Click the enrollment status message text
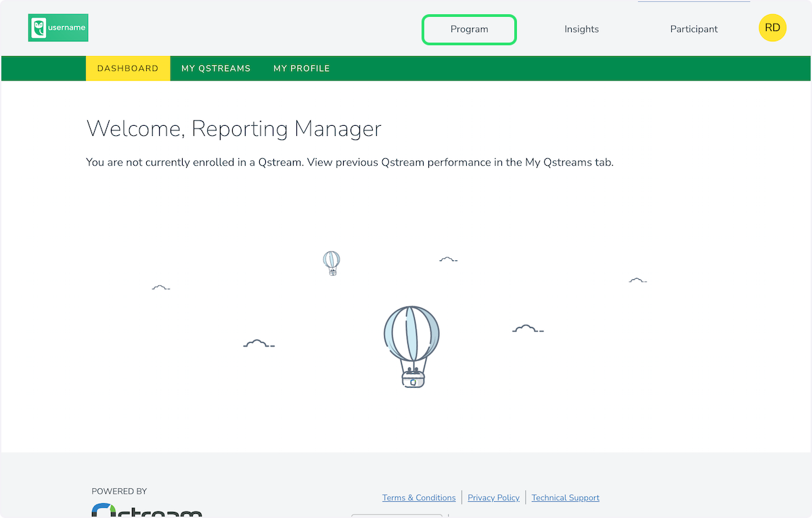 [x=349, y=162]
